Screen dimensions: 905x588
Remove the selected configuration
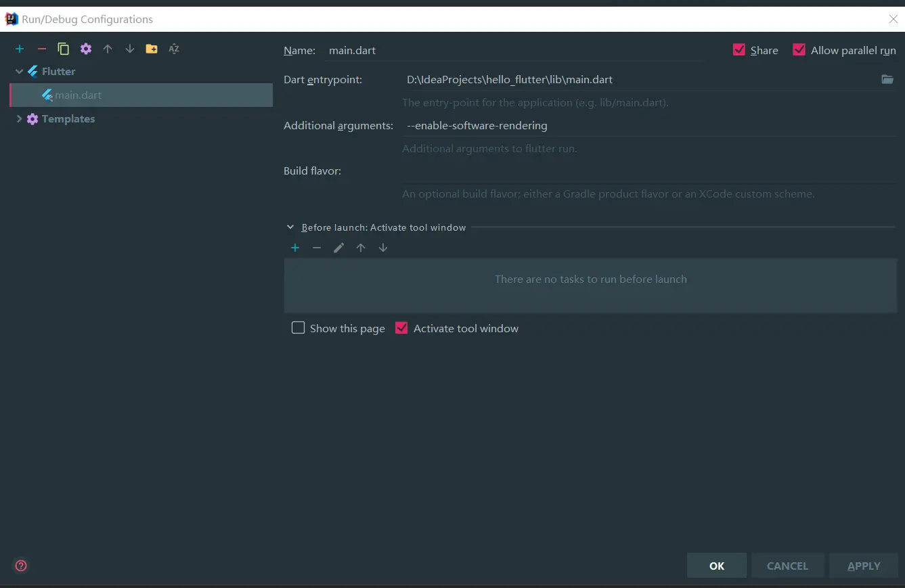41,48
